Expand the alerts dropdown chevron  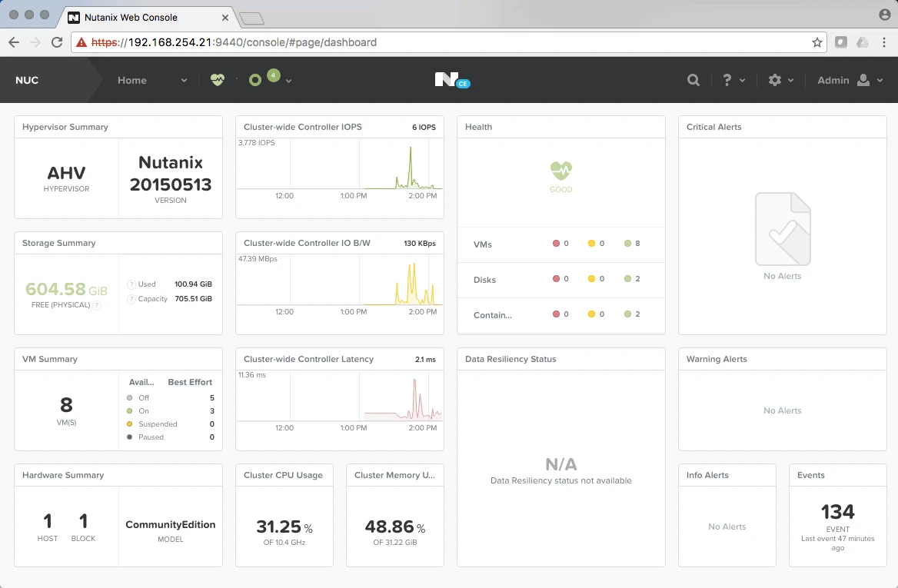click(288, 80)
